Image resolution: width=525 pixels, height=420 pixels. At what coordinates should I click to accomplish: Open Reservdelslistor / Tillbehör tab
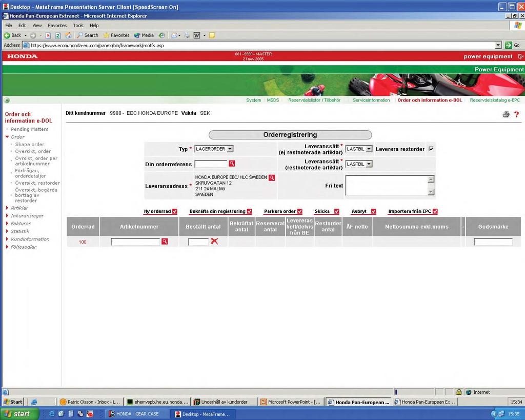[314, 100]
